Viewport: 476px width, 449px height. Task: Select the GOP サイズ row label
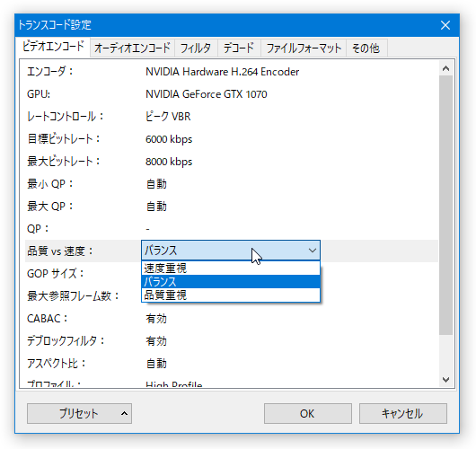56,274
